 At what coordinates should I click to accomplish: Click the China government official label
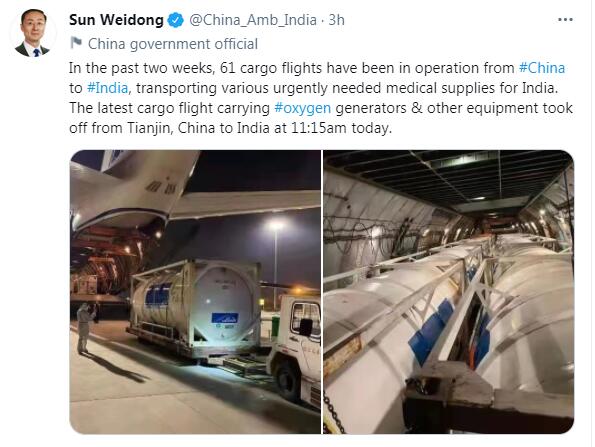tap(173, 44)
